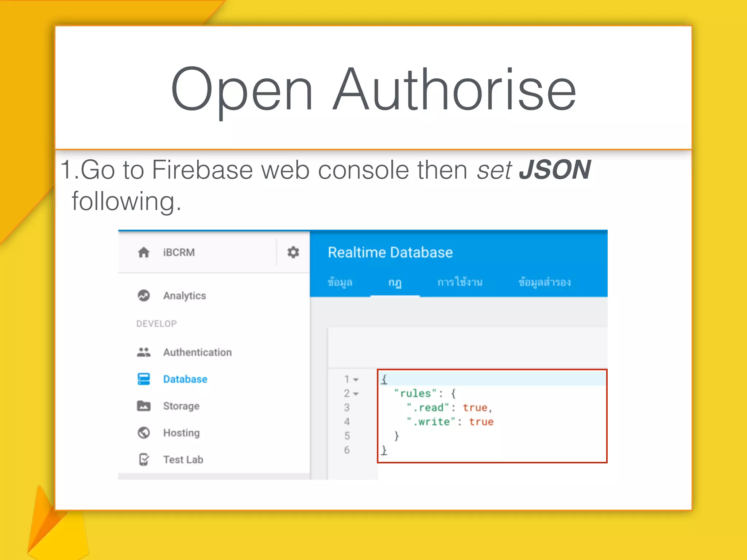Image resolution: width=747 pixels, height=560 pixels.
Task: Click the ".write" rule line
Action: click(x=450, y=422)
